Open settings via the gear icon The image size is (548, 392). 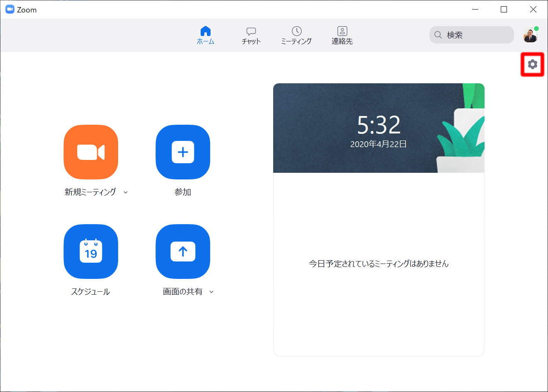(533, 64)
